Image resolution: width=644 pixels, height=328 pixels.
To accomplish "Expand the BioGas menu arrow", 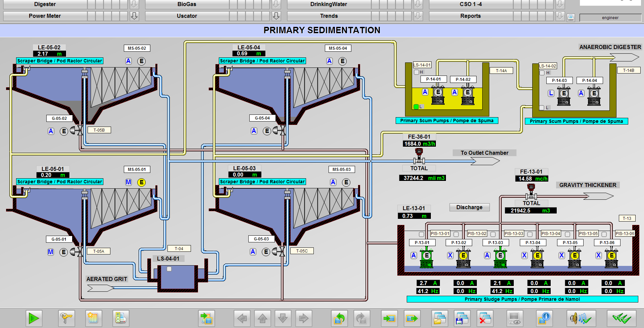I will (x=276, y=4).
